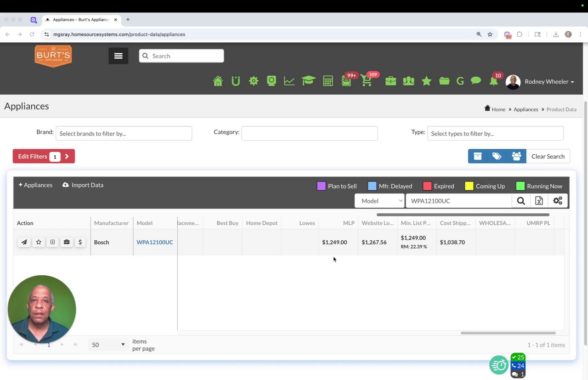The width and height of the screenshot is (588, 380).
Task: Click the Mfr. Delayed blue swatch
Action: click(x=372, y=186)
